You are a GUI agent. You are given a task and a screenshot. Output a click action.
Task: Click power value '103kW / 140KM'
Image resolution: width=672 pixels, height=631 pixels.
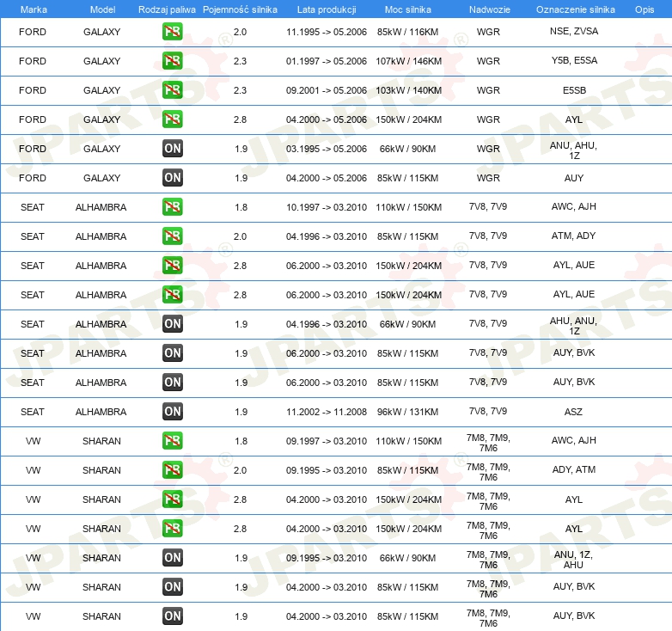[408, 90]
